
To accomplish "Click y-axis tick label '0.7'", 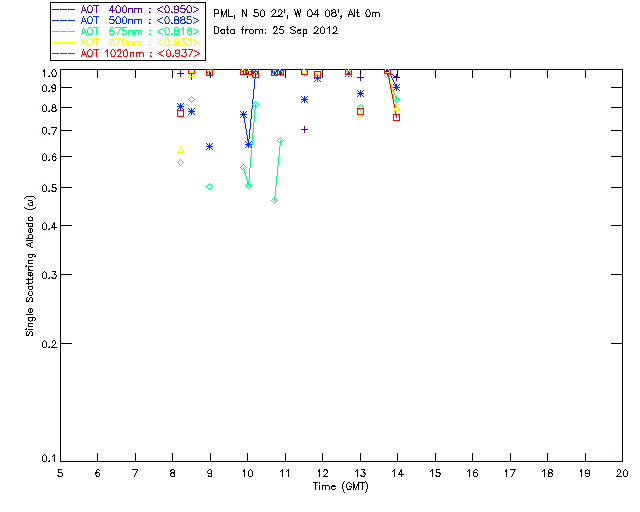I will (49, 131).
